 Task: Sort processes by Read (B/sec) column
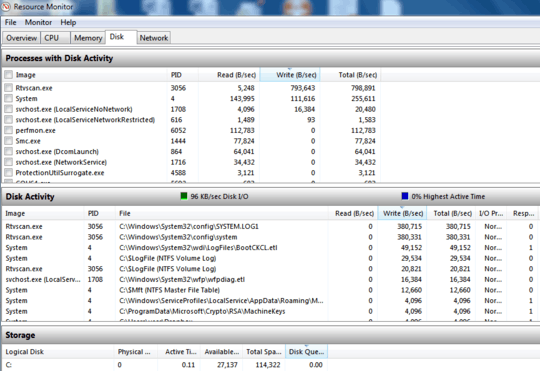[x=229, y=75]
